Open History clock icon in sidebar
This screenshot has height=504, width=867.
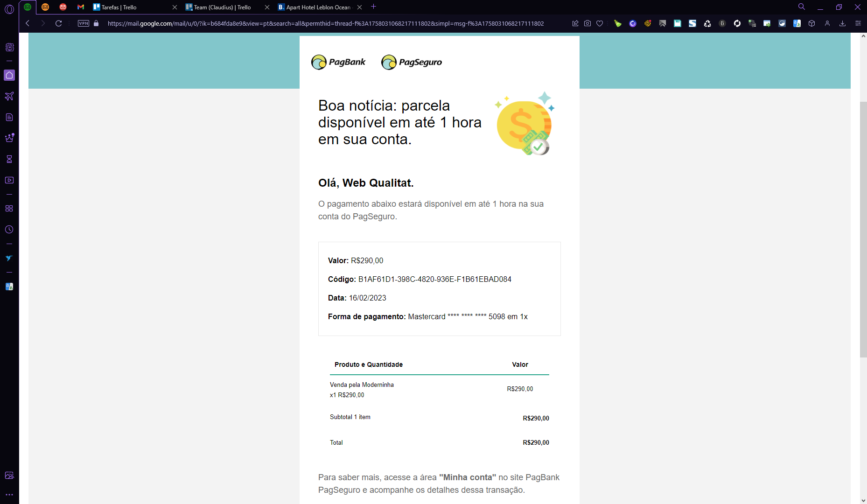click(x=9, y=230)
